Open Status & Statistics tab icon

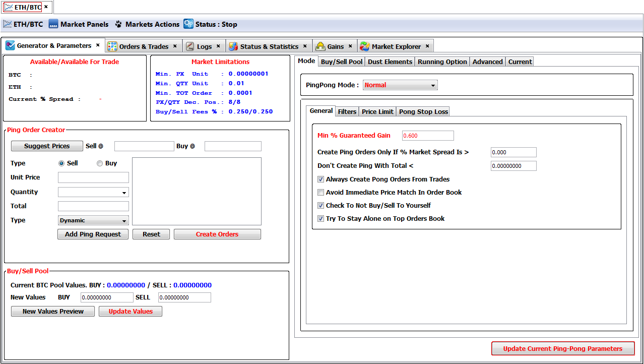point(233,46)
